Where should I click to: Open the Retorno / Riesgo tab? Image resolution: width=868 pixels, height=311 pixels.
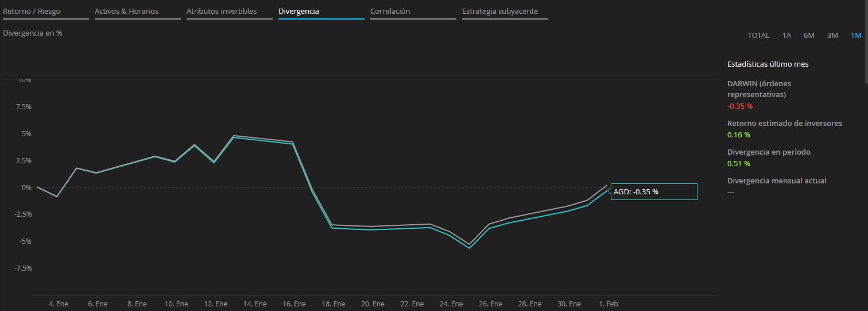32,11
